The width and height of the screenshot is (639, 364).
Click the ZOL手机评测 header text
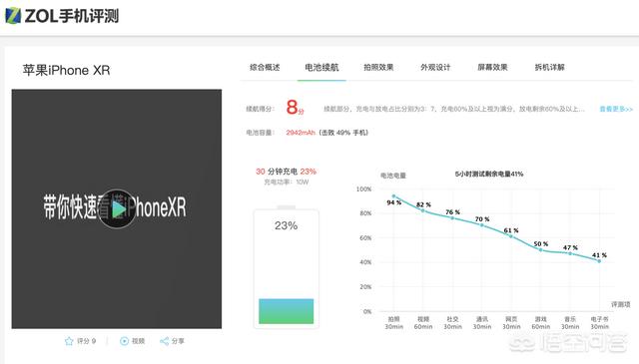click(72, 16)
